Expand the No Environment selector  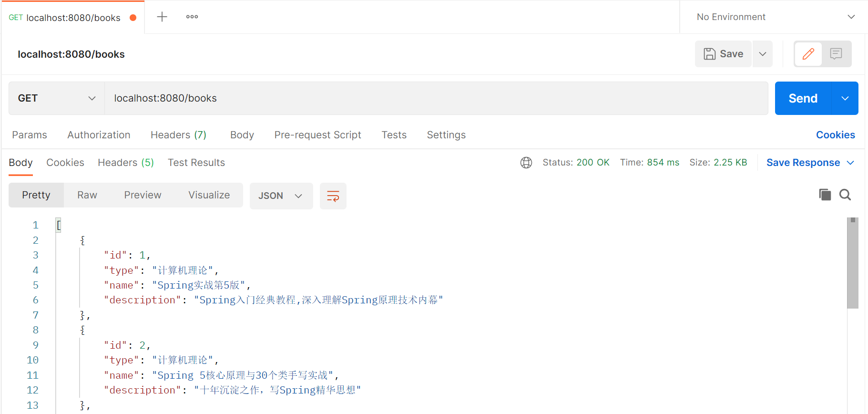[x=775, y=17]
